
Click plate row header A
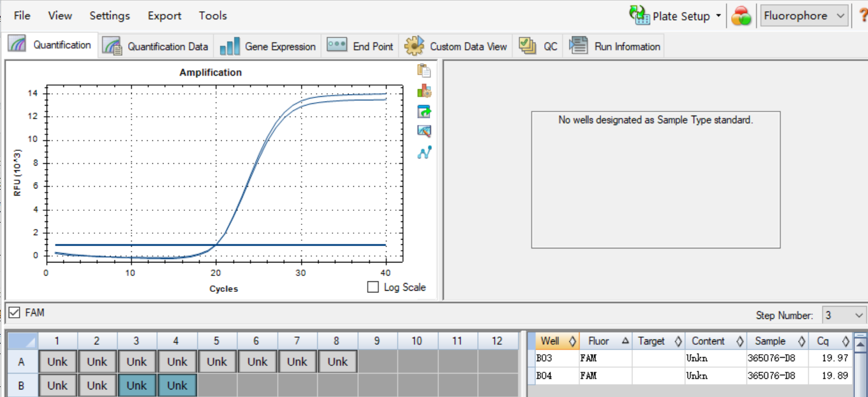click(22, 362)
